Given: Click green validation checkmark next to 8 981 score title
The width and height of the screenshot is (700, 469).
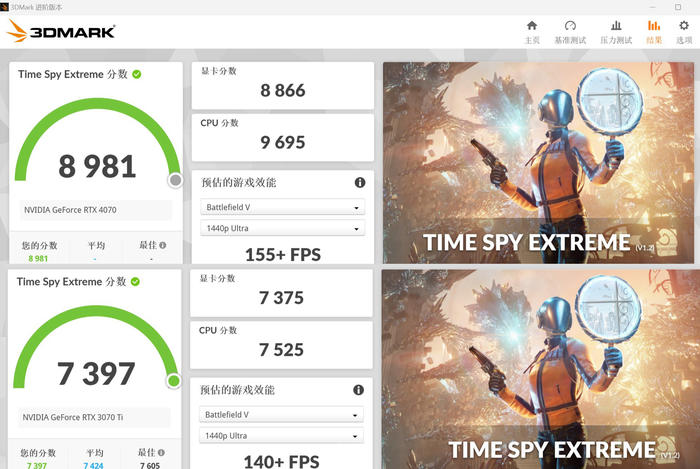Looking at the screenshot, I should (137, 74).
